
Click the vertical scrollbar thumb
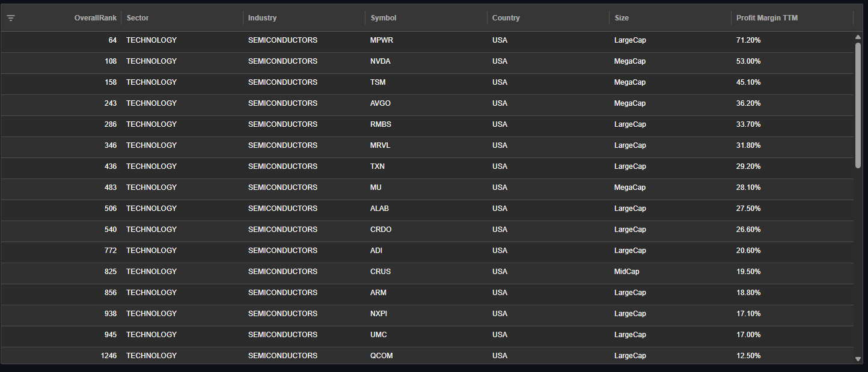tap(858, 105)
